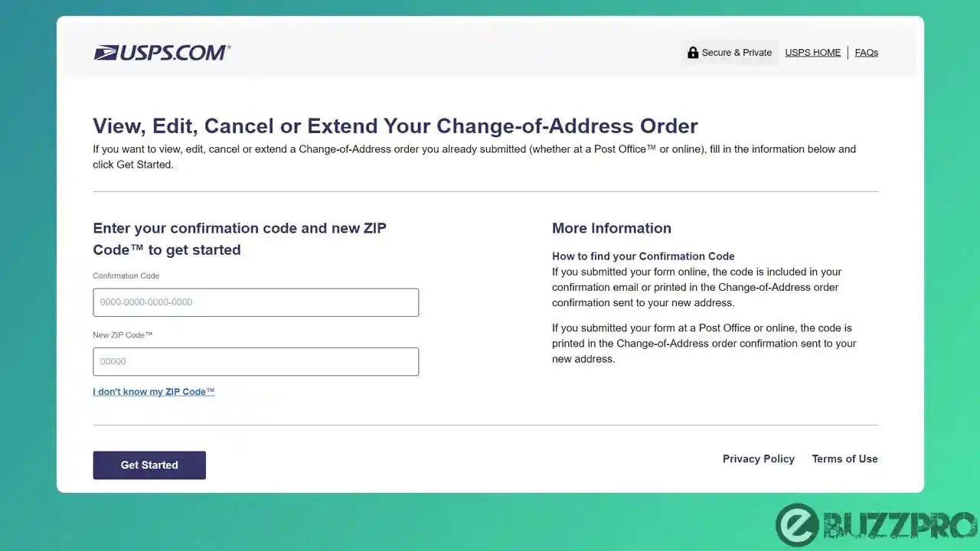Select the Secure & Private header label
Image resolution: width=980 pixels, height=551 pixels.
point(737,52)
